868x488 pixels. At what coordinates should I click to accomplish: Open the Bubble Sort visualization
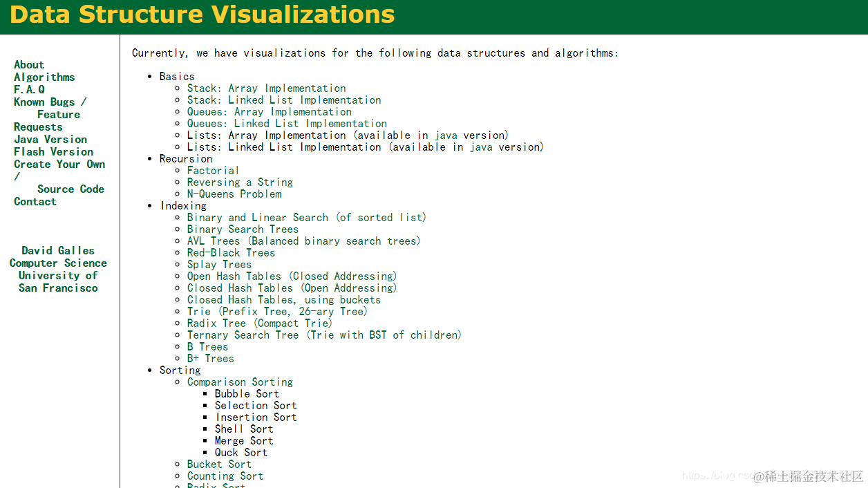[247, 394]
